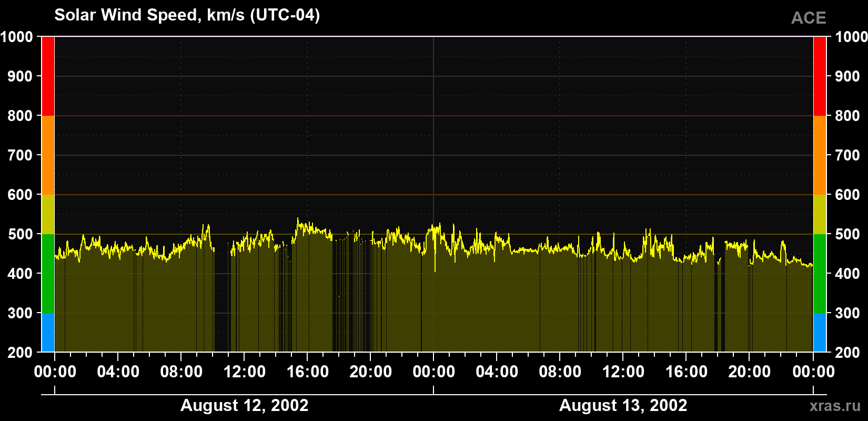Click the blue band on the right color scale
The height and width of the screenshot is (421, 868).
(820, 333)
